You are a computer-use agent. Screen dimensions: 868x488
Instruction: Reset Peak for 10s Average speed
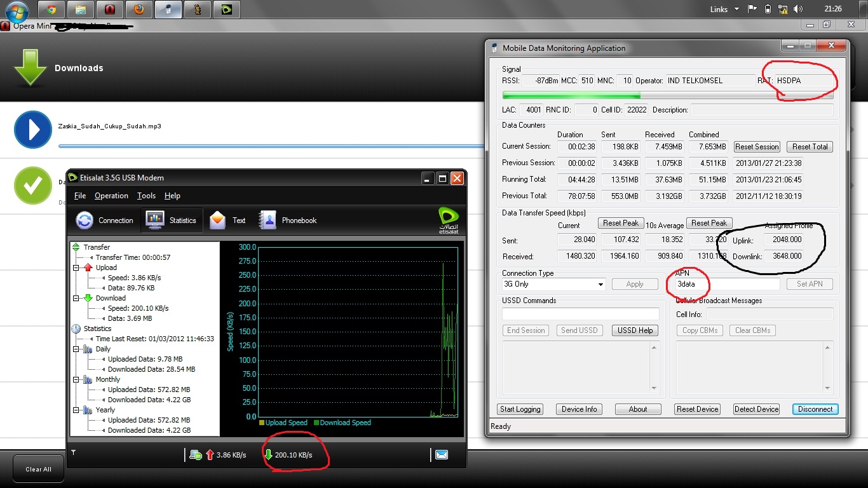[709, 223]
